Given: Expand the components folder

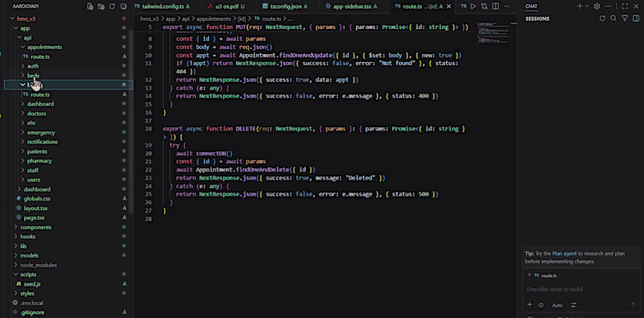Looking at the screenshot, I should 68,227.
